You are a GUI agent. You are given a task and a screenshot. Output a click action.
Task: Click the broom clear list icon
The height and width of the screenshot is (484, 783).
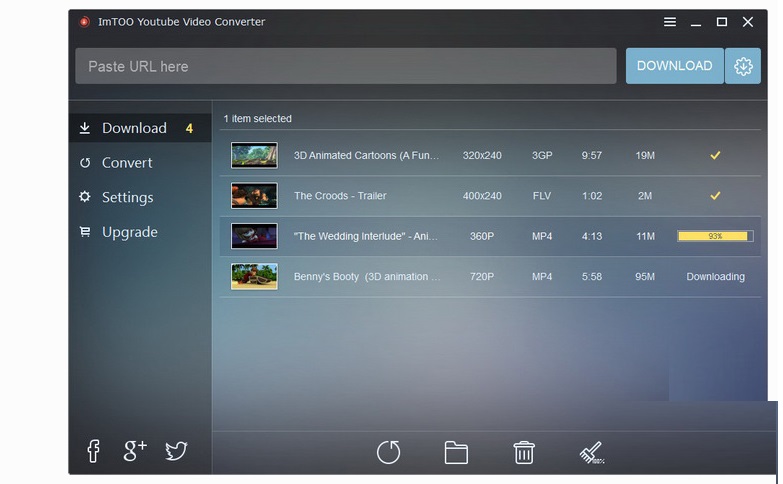point(592,453)
